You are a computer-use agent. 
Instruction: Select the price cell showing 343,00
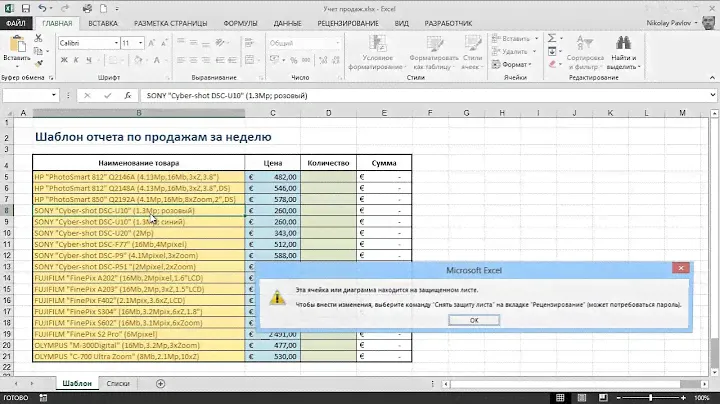coord(272,232)
